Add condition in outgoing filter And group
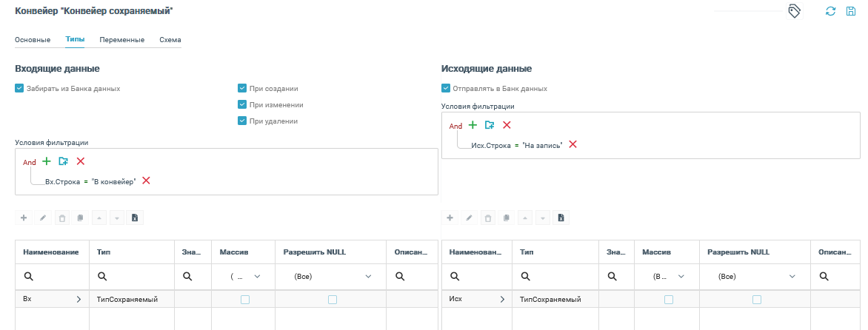868x330 pixels. (473, 125)
